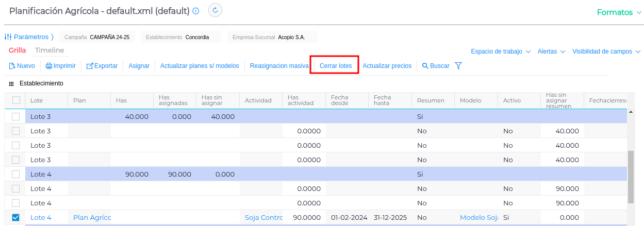Switch to the Timeline tab

click(x=49, y=50)
